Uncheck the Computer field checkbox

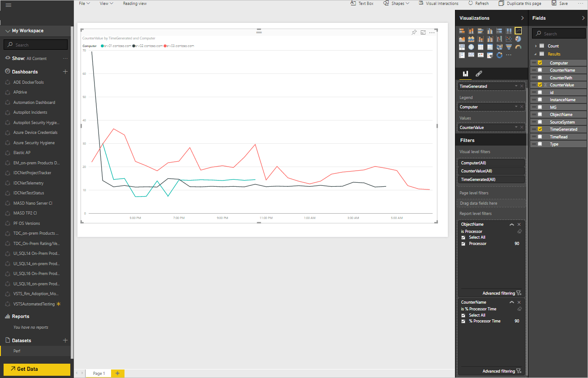click(x=540, y=62)
